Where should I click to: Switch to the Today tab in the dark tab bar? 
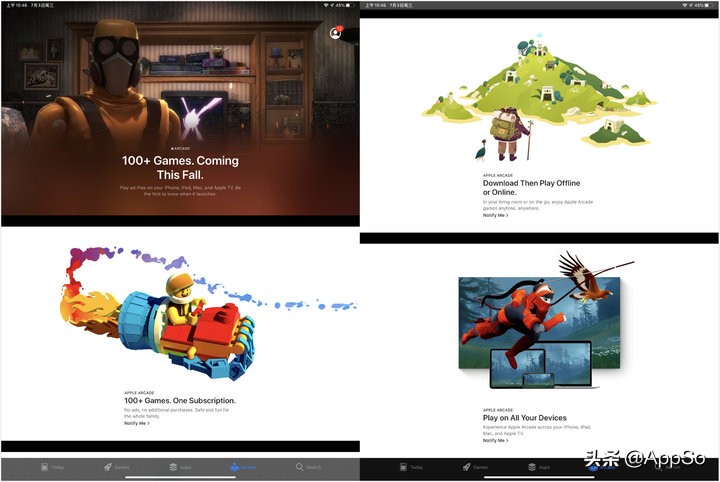411,467
